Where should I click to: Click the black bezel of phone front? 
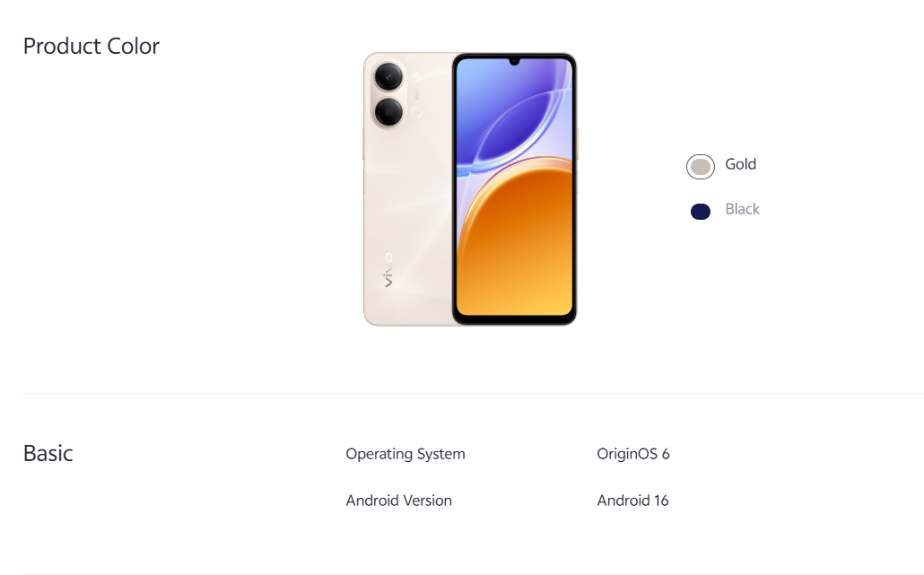[x=514, y=320]
